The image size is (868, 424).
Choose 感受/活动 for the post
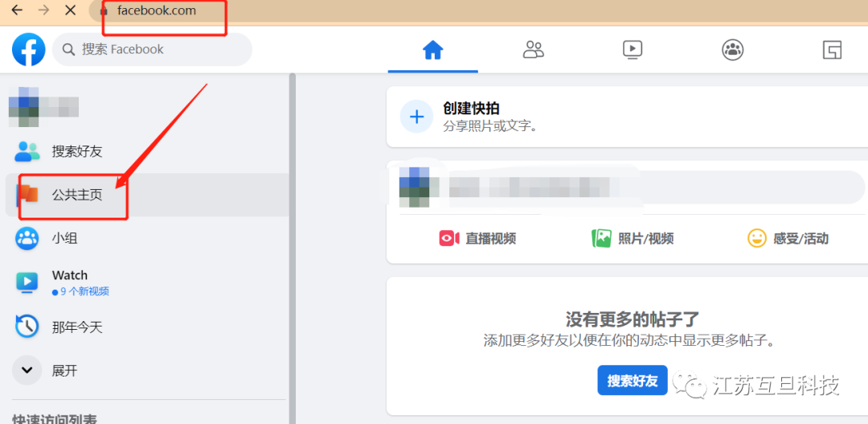[x=788, y=238]
